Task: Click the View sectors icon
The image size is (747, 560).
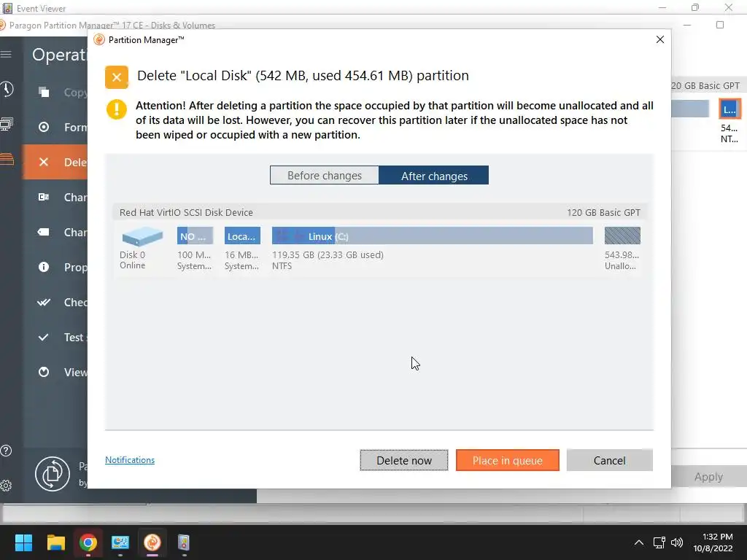Action: (x=44, y=372)
